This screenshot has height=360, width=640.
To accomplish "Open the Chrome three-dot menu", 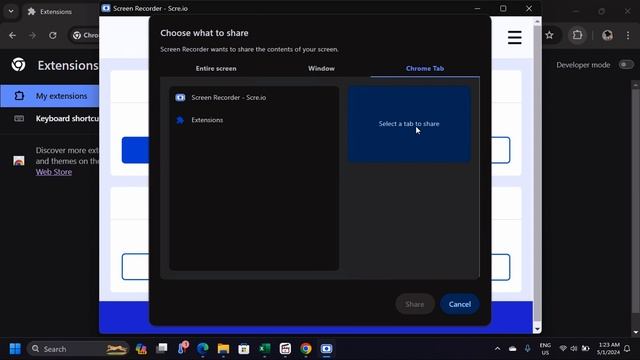I will tap(628, 35).
